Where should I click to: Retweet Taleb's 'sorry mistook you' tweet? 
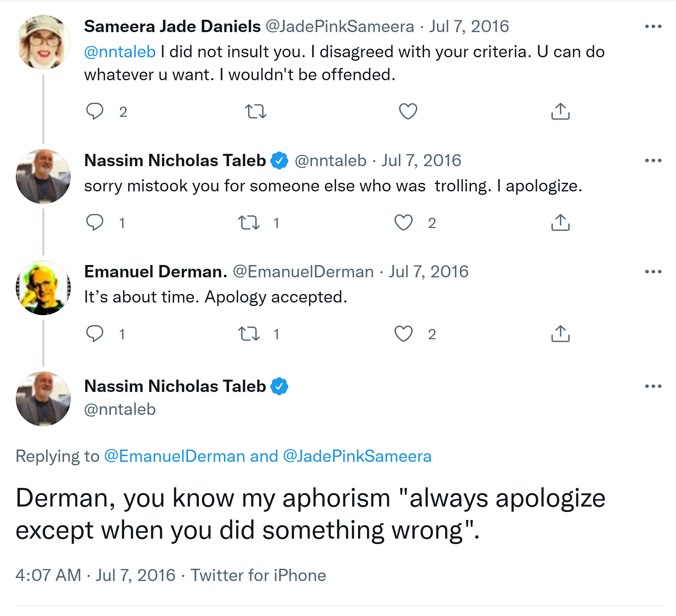[x=249, y=222]
